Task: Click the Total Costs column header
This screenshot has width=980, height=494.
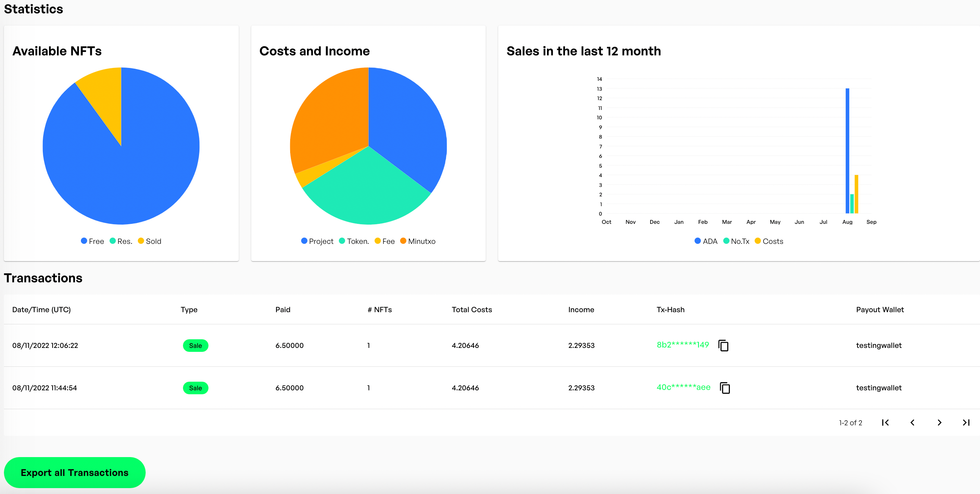Action: pos(472,309)
